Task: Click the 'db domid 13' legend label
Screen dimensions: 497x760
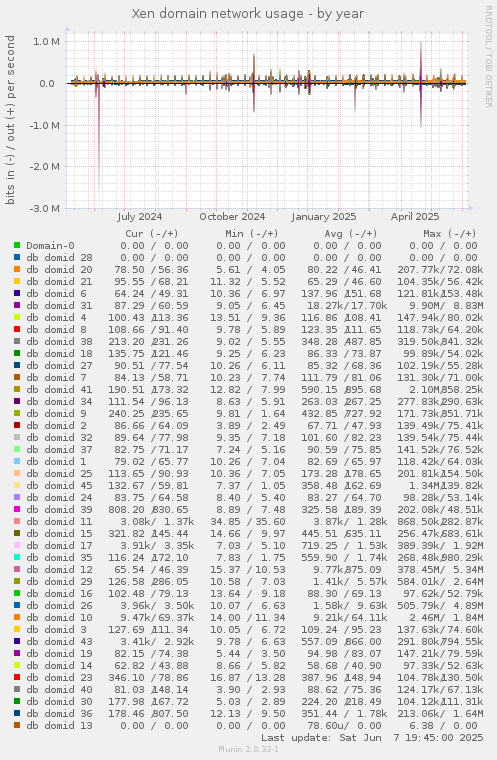Action: (59, 726)
